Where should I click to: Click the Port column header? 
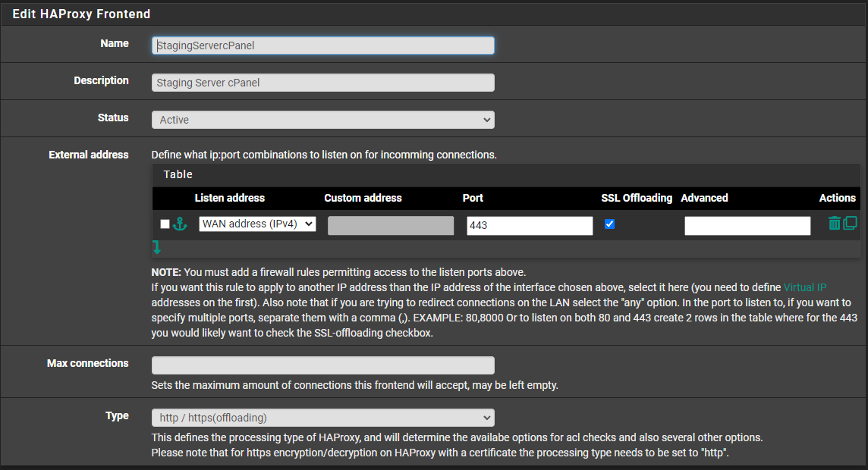473,198
